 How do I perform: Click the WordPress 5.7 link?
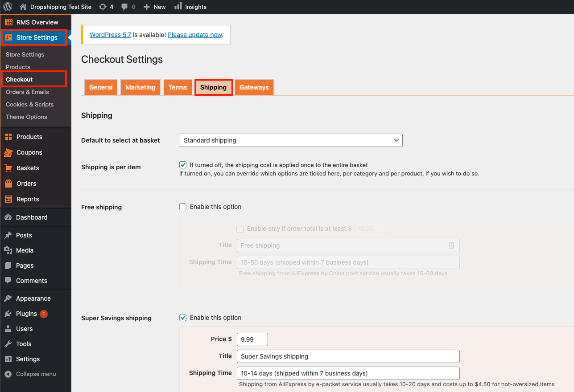coord(111,35)
